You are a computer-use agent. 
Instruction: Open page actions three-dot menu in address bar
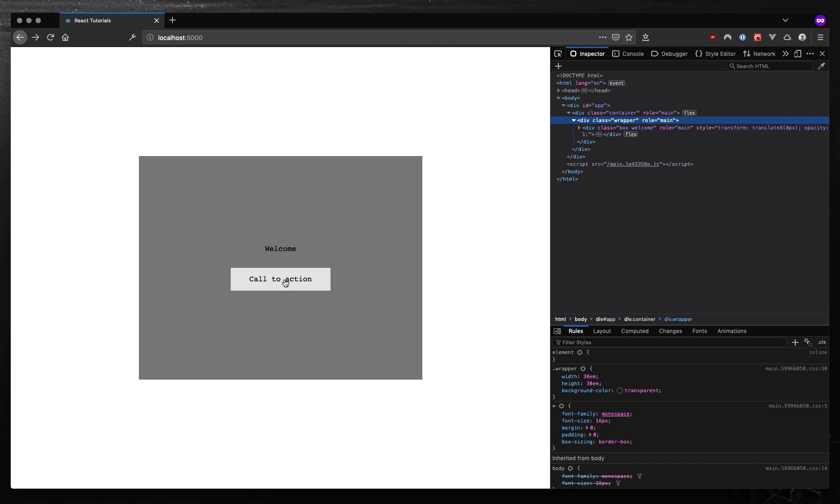point(603,37)
